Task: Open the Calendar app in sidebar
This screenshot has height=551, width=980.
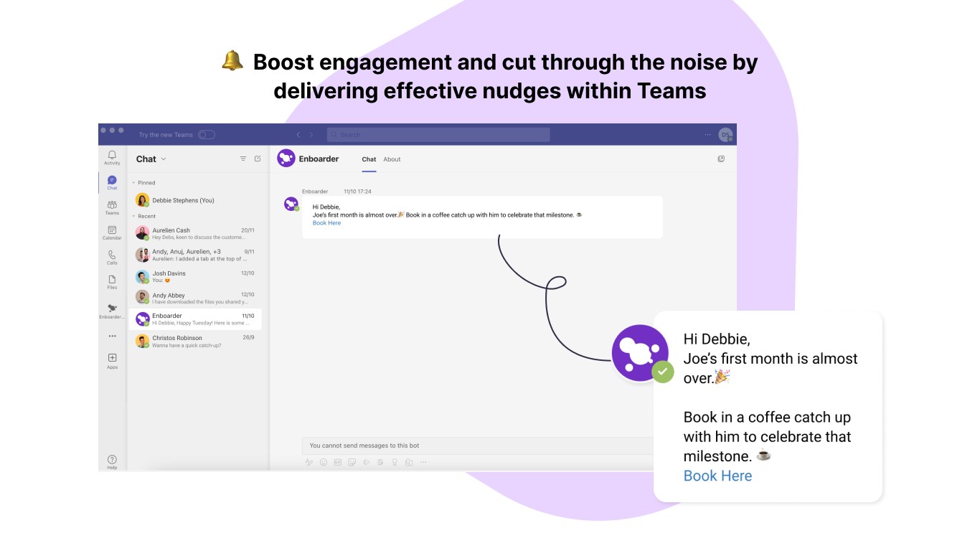Action: pyautogui.click(x=112, y=232)
